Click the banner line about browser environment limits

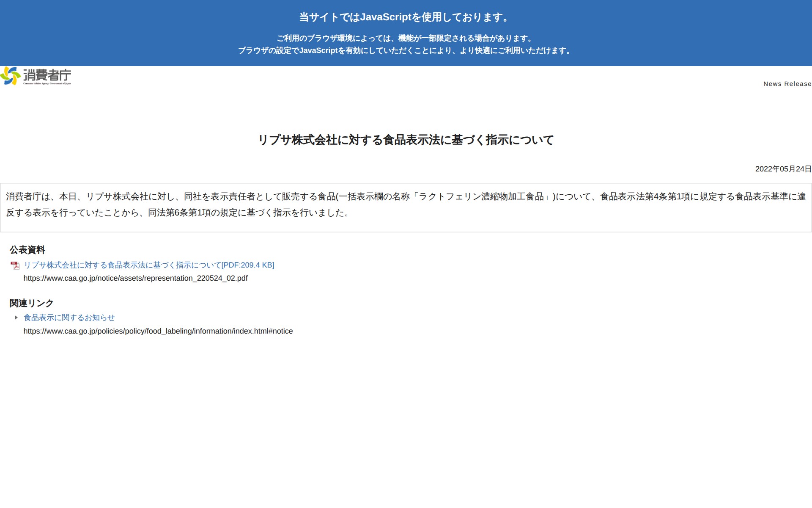405,38
